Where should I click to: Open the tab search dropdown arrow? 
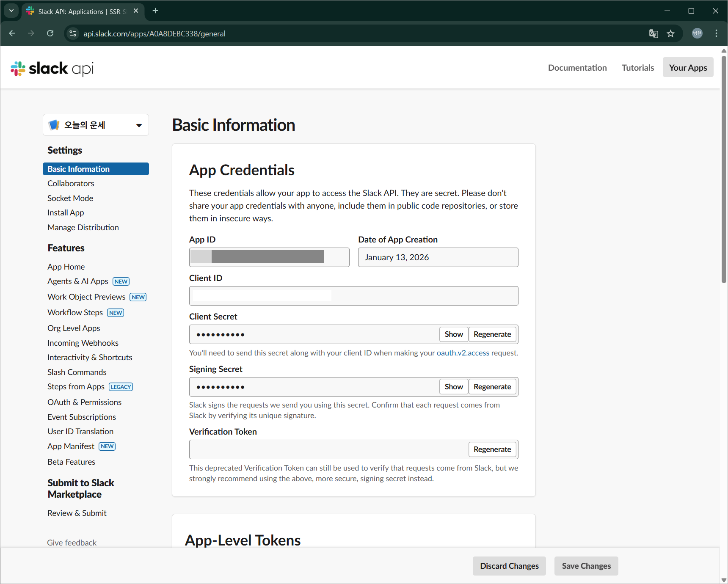tap(11, 11)
